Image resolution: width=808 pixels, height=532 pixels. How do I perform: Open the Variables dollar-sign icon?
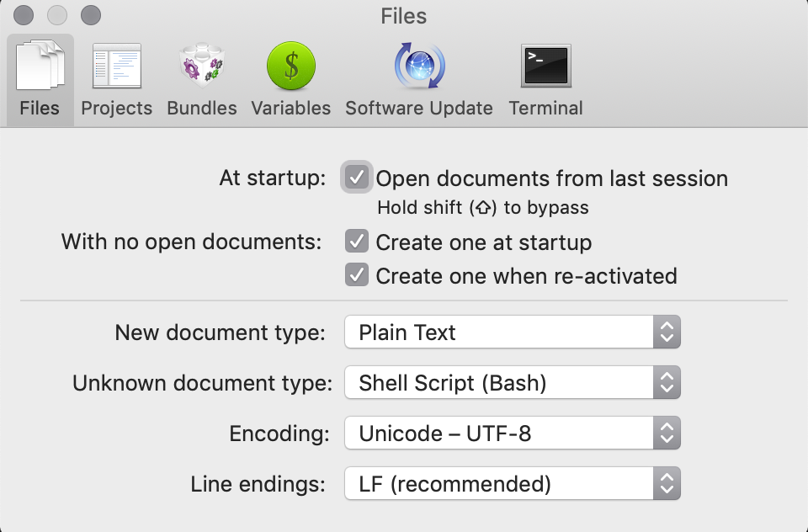pos(290,67)
